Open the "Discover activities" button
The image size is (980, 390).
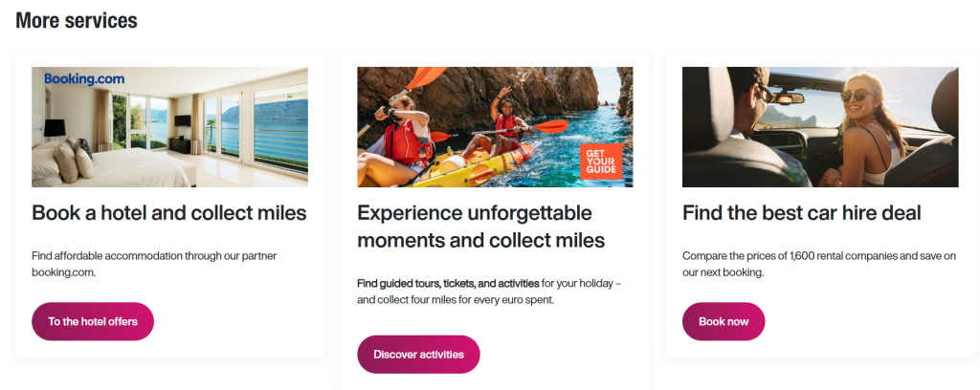(x=418, y=355)
